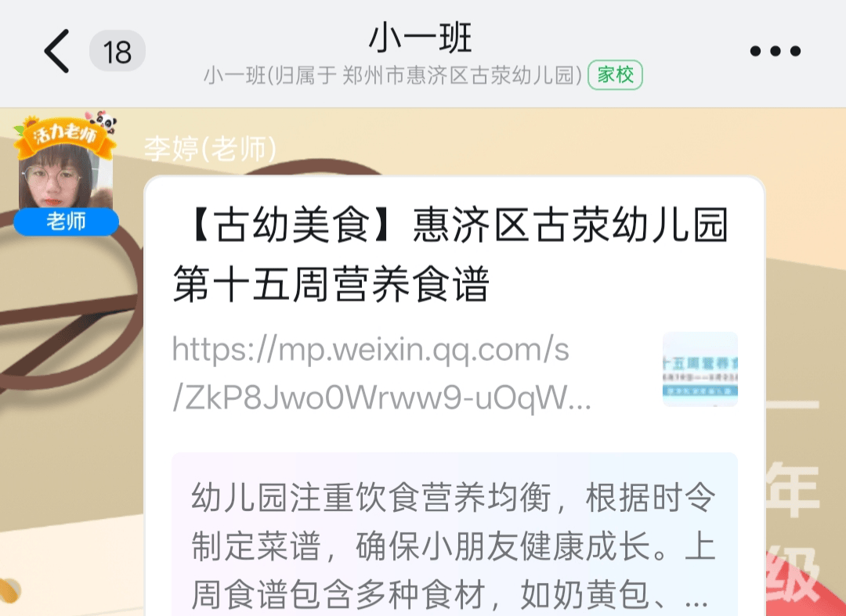Tap the back arrow icon

(x=56, y=51)
